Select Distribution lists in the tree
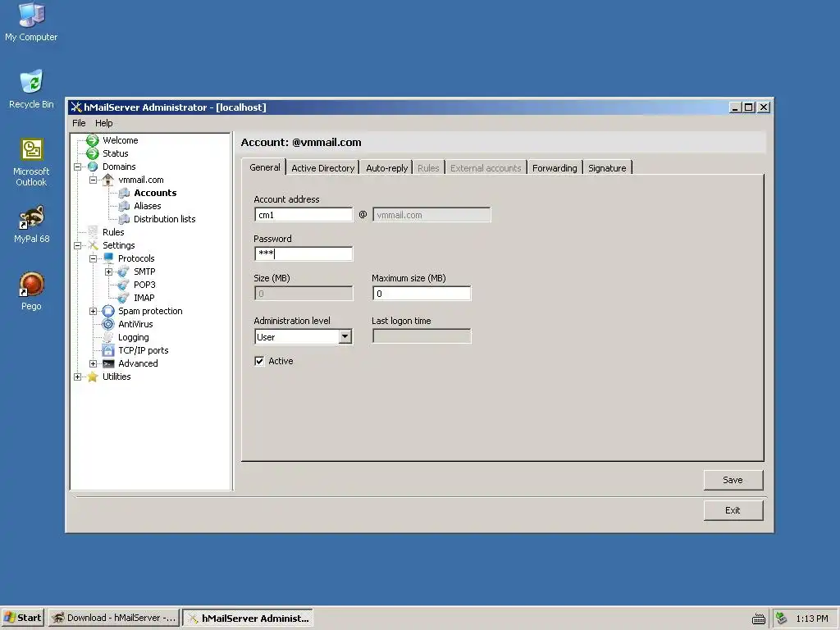Screen dimensions: 840x630 (164, 219)
